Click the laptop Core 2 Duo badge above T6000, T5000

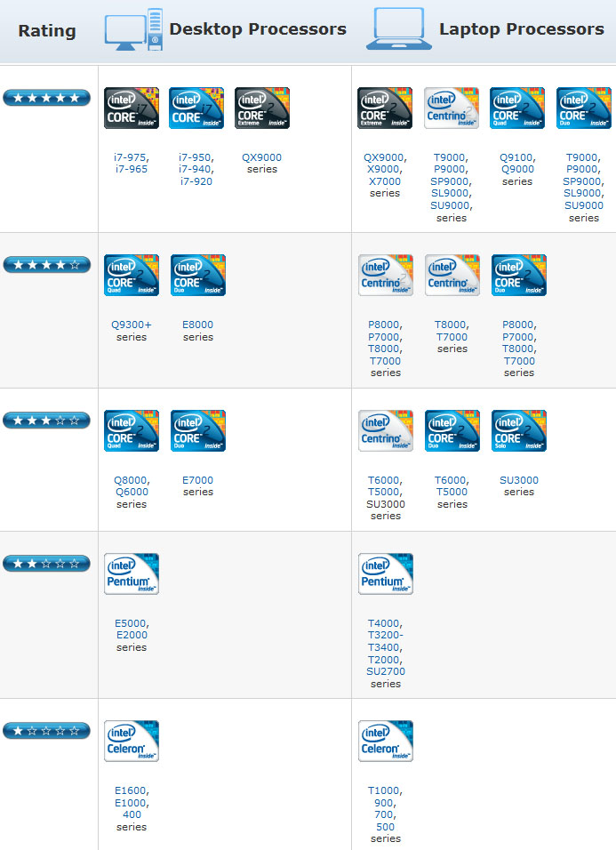452,430
